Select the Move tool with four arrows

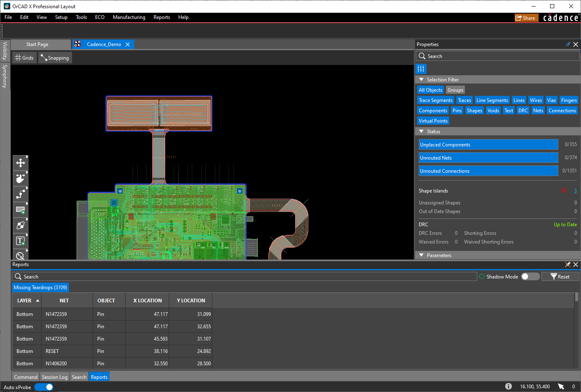pos(20,163)
